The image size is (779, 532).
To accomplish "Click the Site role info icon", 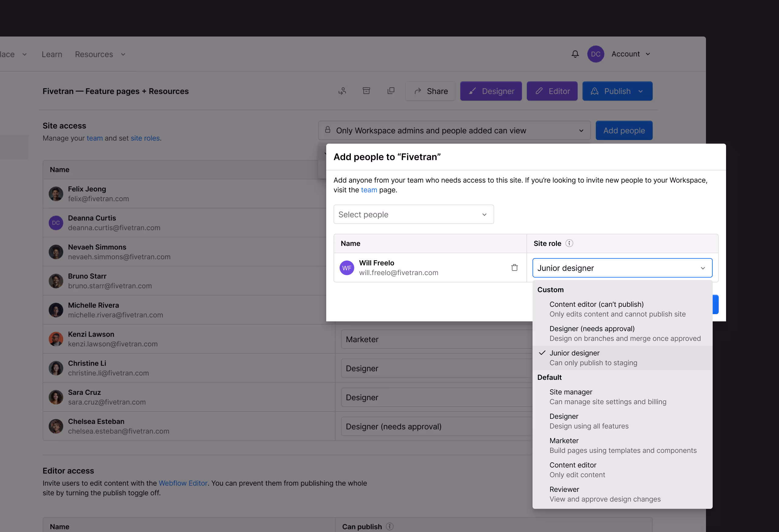I will (569, 243).
